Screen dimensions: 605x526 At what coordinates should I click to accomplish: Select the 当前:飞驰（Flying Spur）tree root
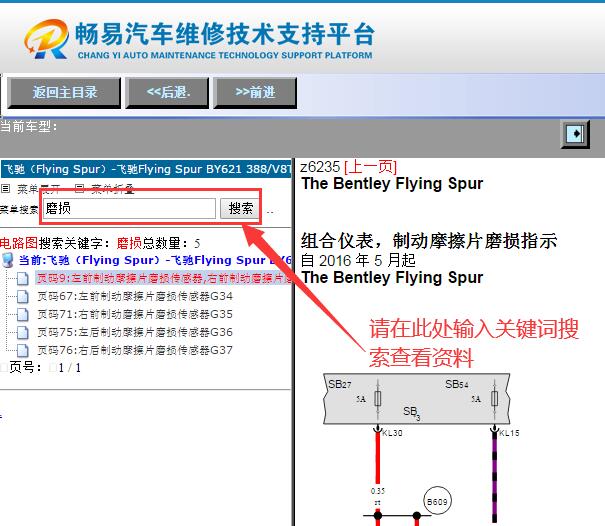coord(154,260)
